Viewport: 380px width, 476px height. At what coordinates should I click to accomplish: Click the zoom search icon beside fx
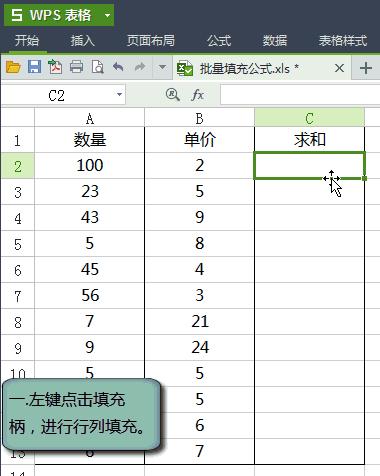pos(172,95)
